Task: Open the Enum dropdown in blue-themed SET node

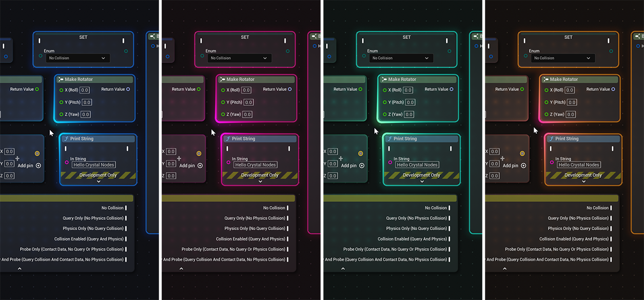Action: click(x=76, y=58)
